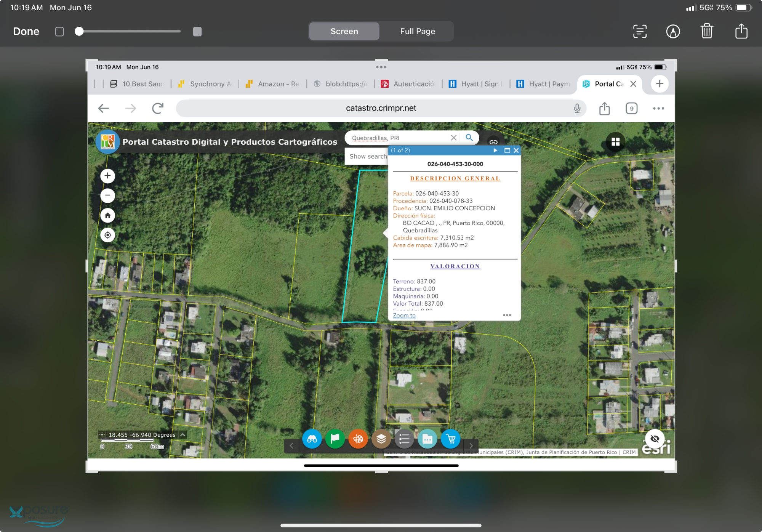
Task: Open the folder widget in toolbar
Action: click(427, 439)
